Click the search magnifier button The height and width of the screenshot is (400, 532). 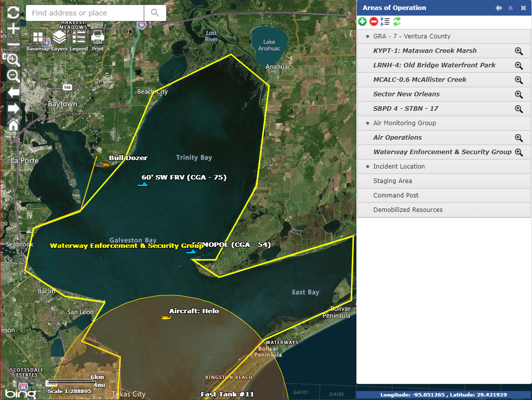coord(155,13)
